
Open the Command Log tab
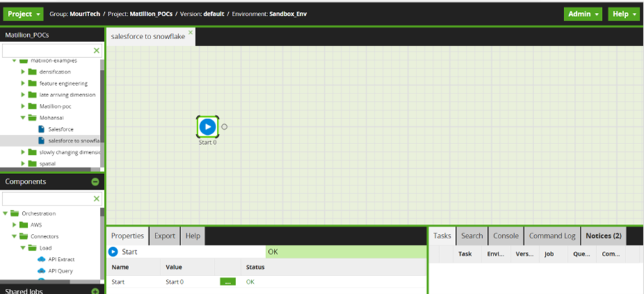(551, 235)
